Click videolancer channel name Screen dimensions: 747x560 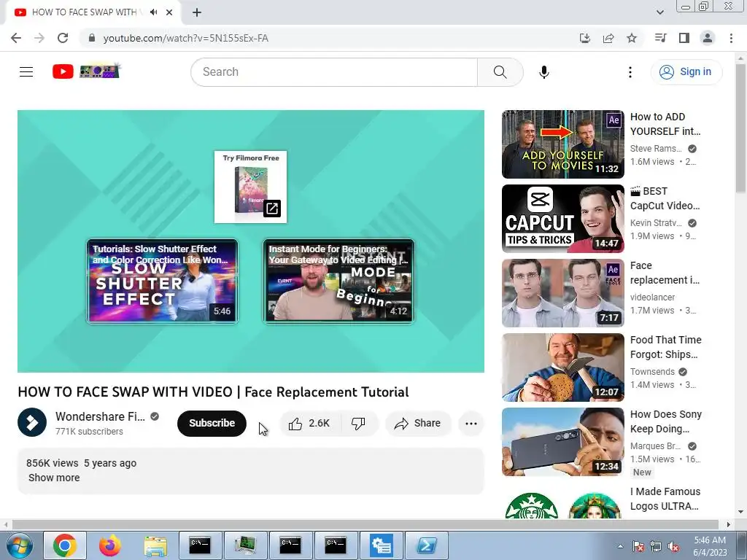pyautogui.click(x=652, y=297)
